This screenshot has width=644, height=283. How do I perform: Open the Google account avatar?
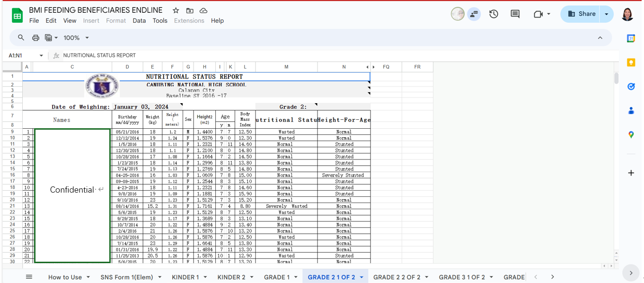pos(627,14)
